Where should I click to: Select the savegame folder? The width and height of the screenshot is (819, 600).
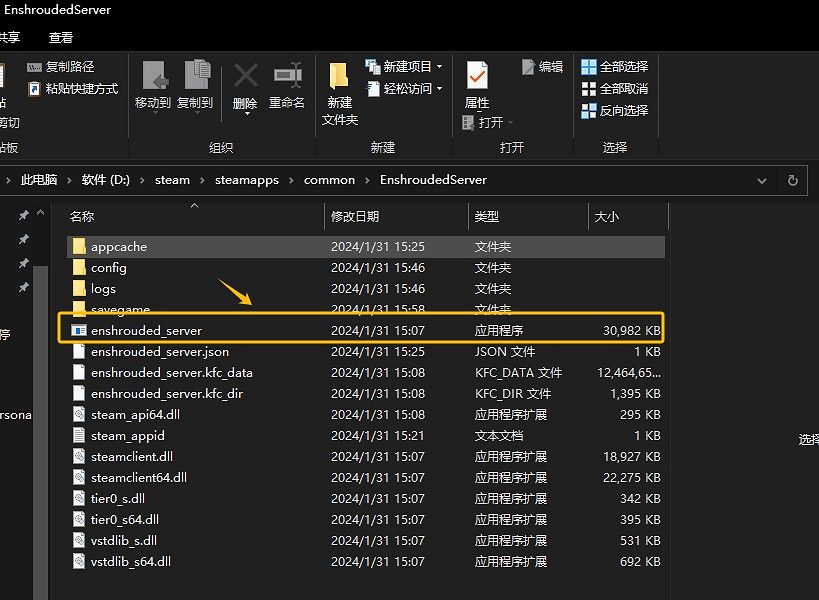point(120,310)
